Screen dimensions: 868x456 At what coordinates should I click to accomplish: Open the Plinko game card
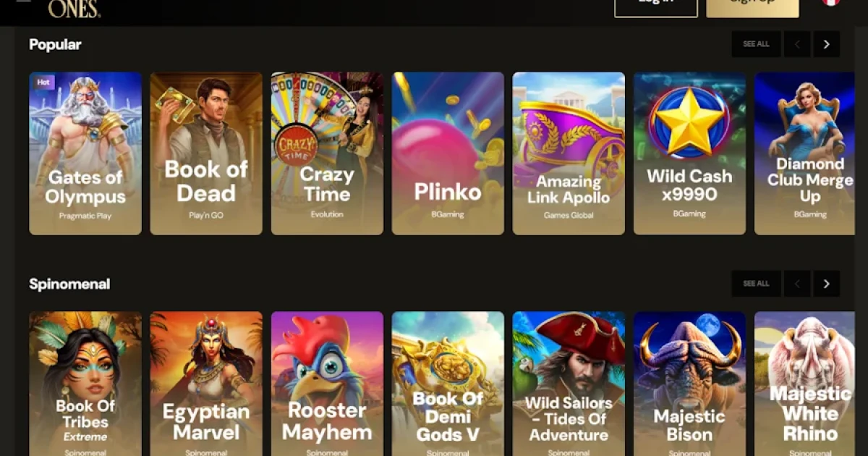(x=448, y=153)
